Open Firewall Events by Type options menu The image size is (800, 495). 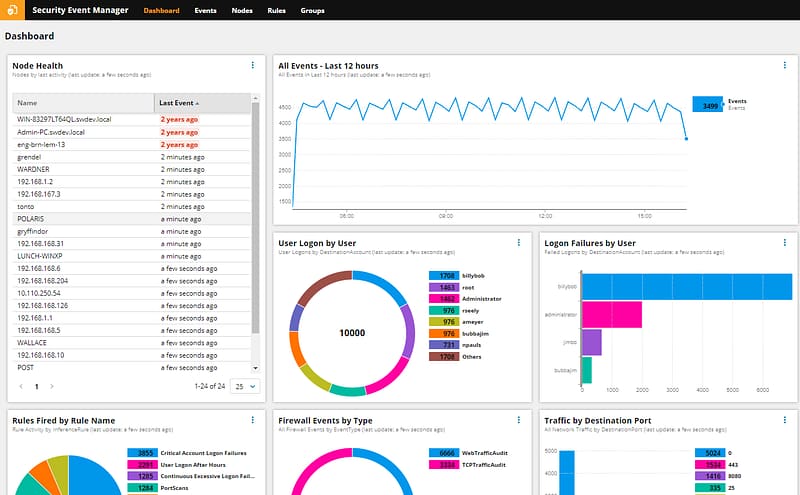[519, 419]
